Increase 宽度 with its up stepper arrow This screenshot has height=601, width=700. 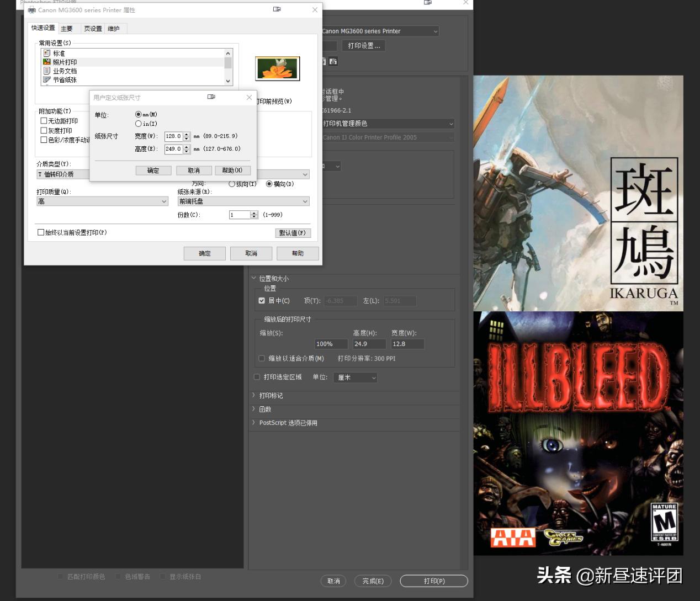(x=186, y=134)
